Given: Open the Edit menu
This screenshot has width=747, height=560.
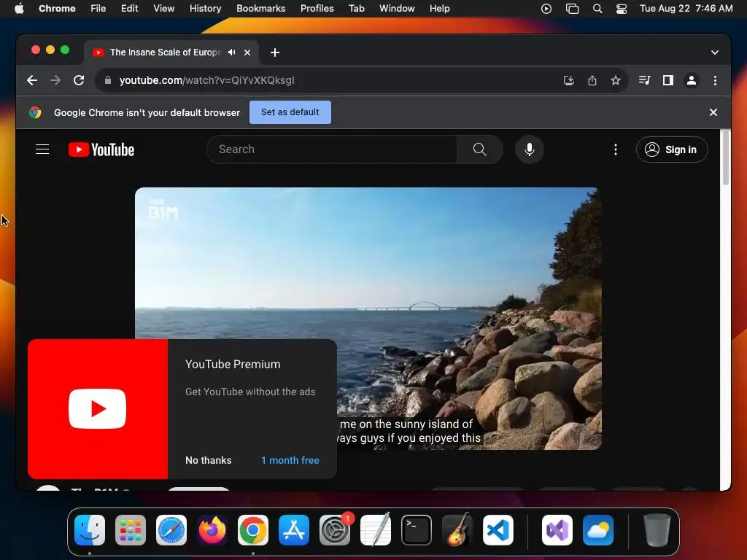Looking at the screenshot, I should click(x=130, y=9).
